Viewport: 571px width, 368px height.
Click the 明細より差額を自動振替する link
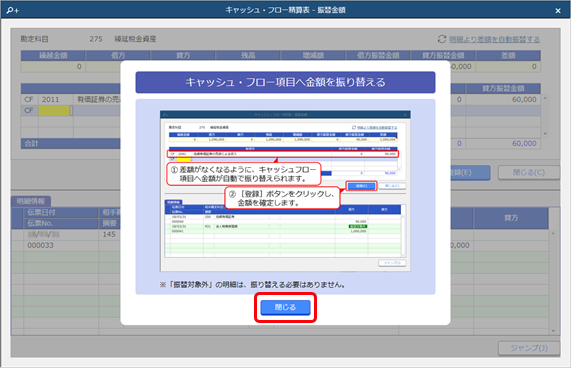point(494,39)
